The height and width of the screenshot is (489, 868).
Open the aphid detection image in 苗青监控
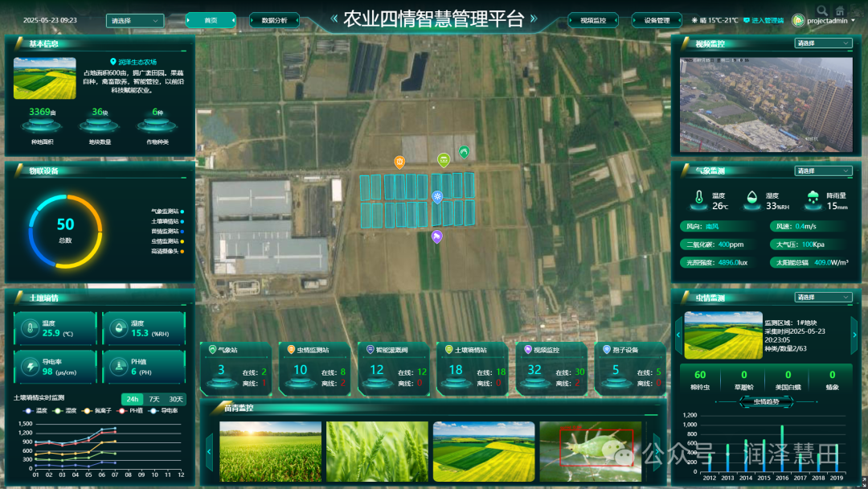[x=590, y=451]
